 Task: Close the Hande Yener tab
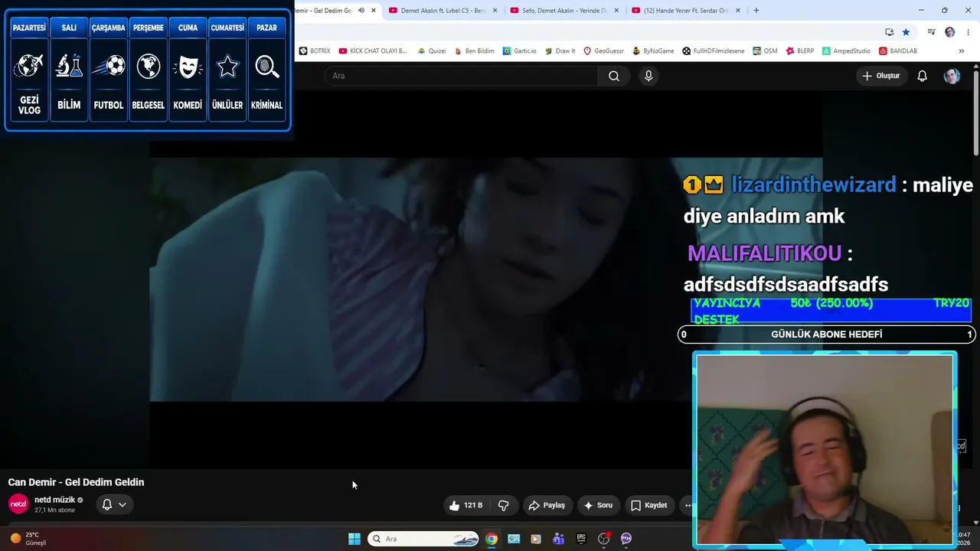(x=738, y=11)
